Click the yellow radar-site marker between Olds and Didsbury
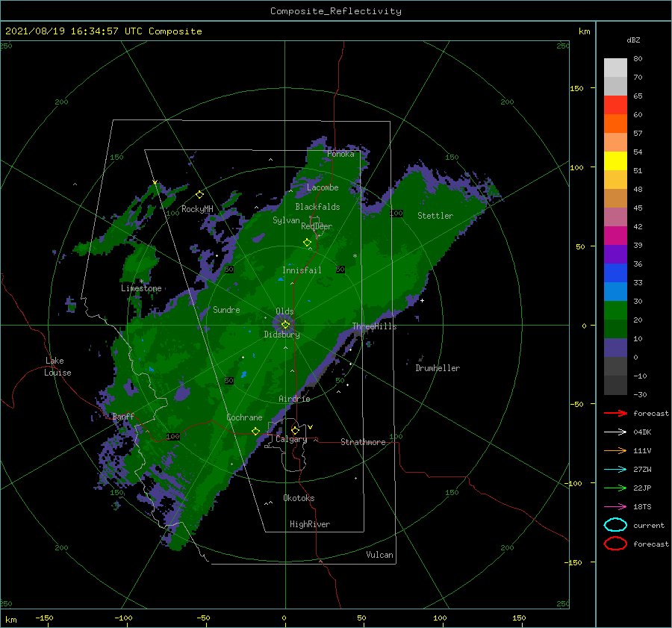Screen dimensions: 672x628 [x=285, y=325]
